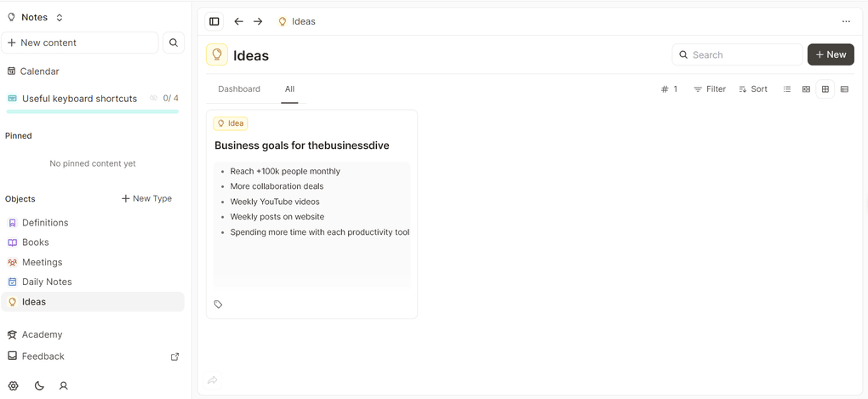Click the sidebar search magnifier icon
Viewport: 868px width, 399px height.
click(x=174, y=43)
